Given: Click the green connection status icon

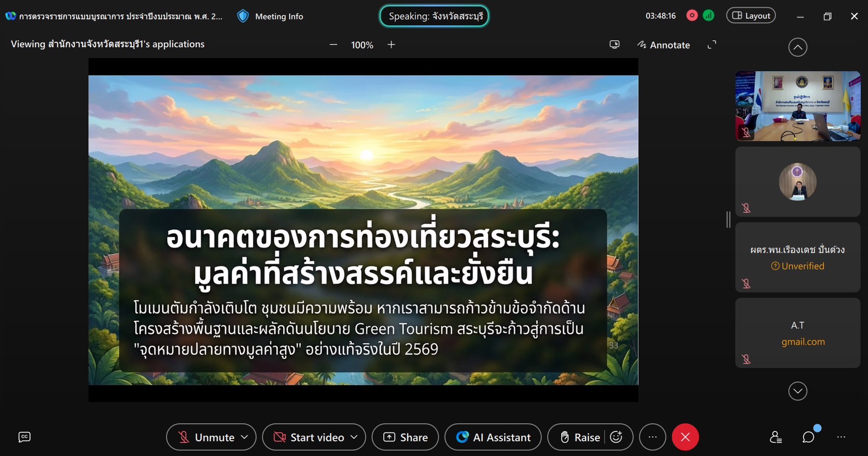Looking at the screenshot, I should point(708,16).
